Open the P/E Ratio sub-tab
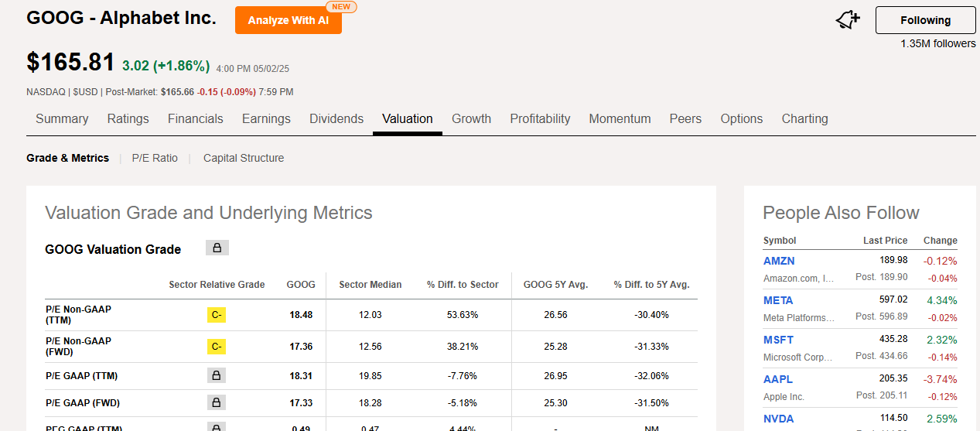 pyautogui.click(x=155, y=158)
